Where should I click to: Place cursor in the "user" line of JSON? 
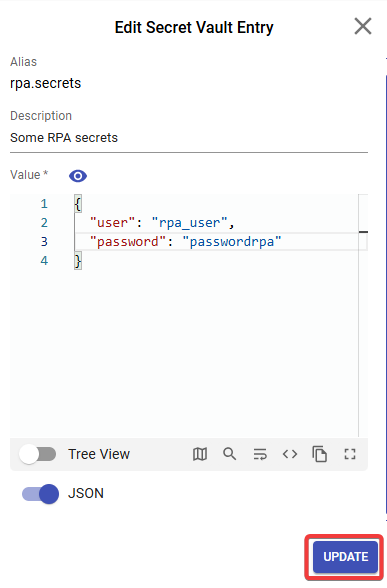pos(162,223)
